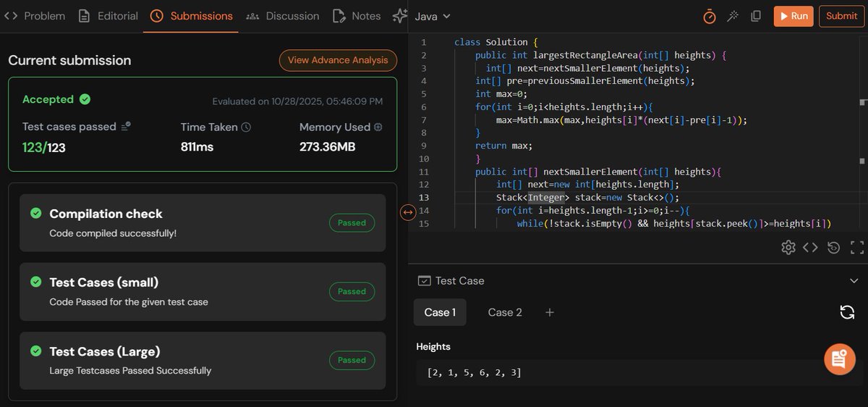Select Case 1 tab

pyautogui.click(x=440, y=312)
